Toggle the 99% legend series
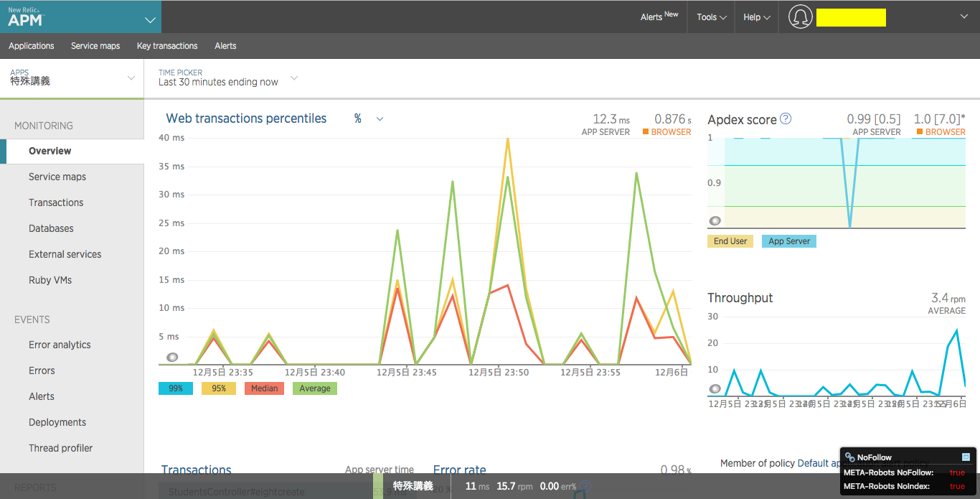This screenshot has width=980, height=499. [x=176, y=388]
